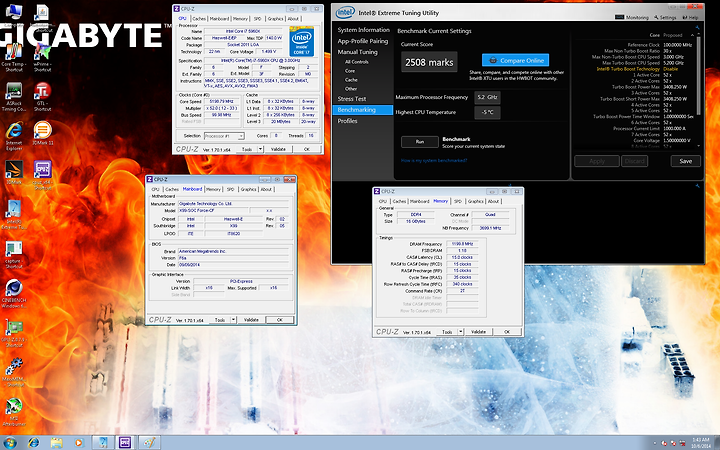The image size is (720, 450).
Task: Click the taskbar clock
Action: click(x=701, y=443)
